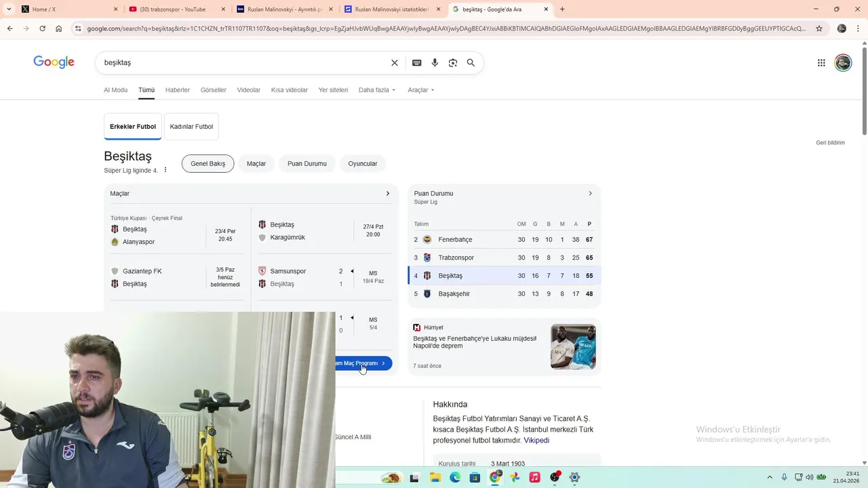Image resolution: width=868 pixels, height=488 pixels.
Task: Open the three-dot options next to Beşiktaş
Action: tap(165, 170)
